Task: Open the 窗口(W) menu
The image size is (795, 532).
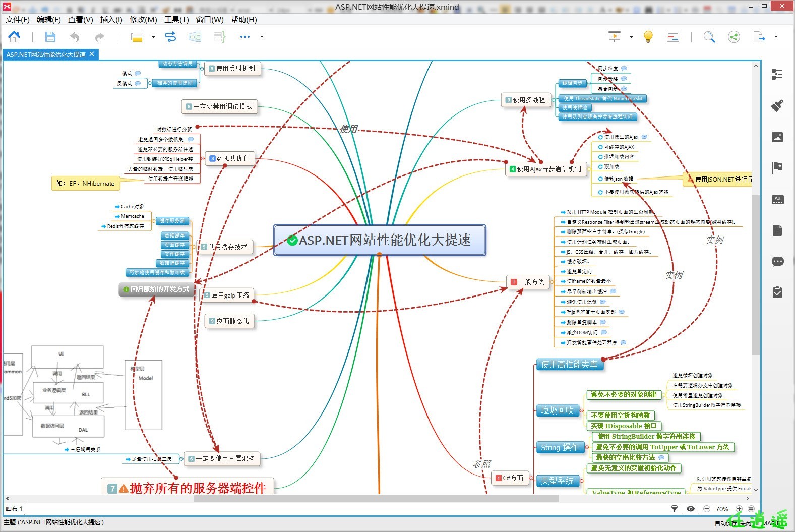Action: [x=210, y=19]
